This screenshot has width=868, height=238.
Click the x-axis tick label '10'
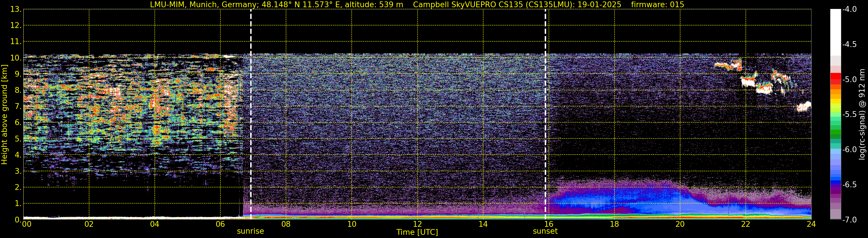click(352, 224)
